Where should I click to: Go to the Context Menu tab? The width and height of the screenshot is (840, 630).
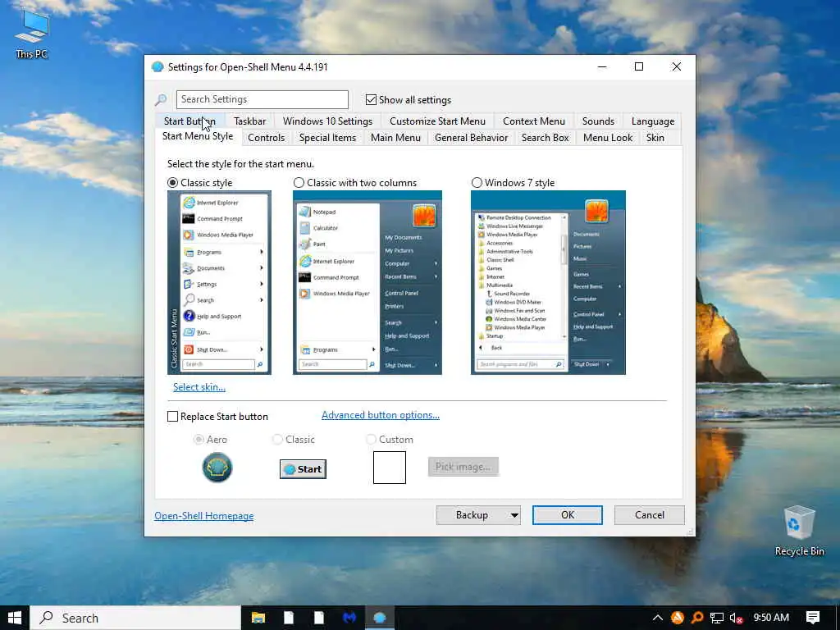tap(533, 121)
